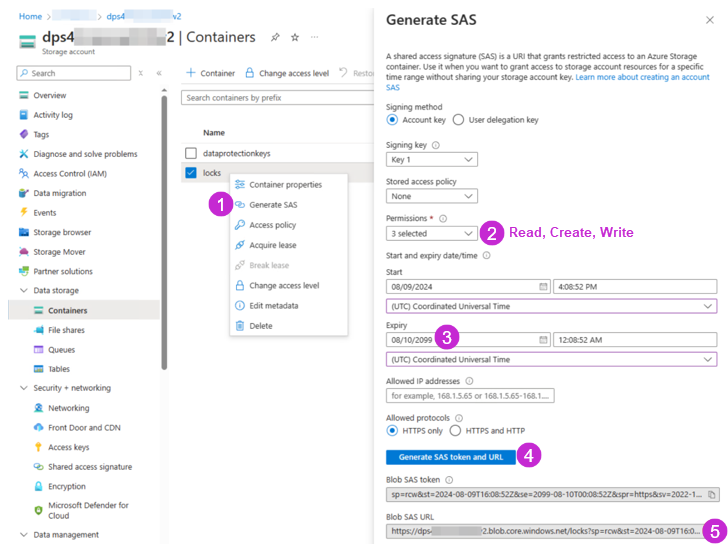The height and width of the screenshot is (550, 728).
Task: Open the Expiry date calendar picker icon
Action: click(543, 339)
